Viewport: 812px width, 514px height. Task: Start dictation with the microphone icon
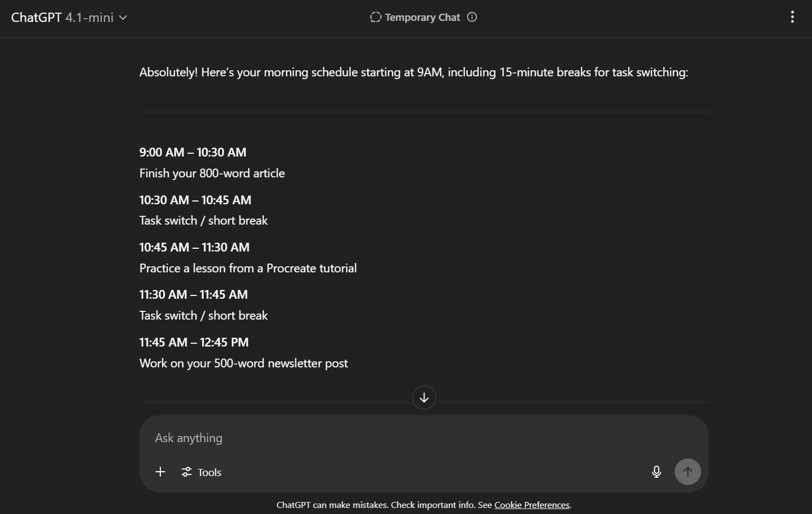click(x=656, y=472)
